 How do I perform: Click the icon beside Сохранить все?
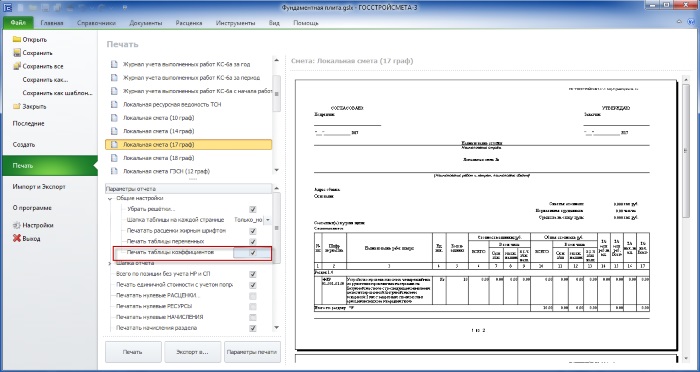point(17,66)
